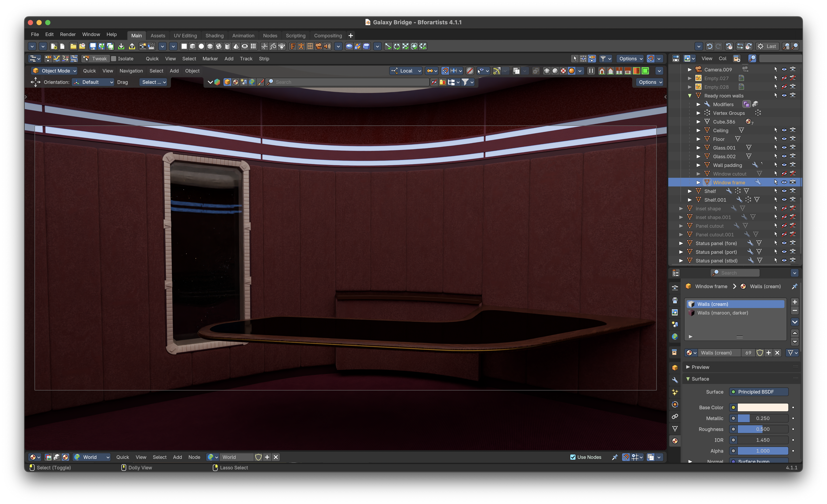Open the Physics properties tab

tap(675, 404)
